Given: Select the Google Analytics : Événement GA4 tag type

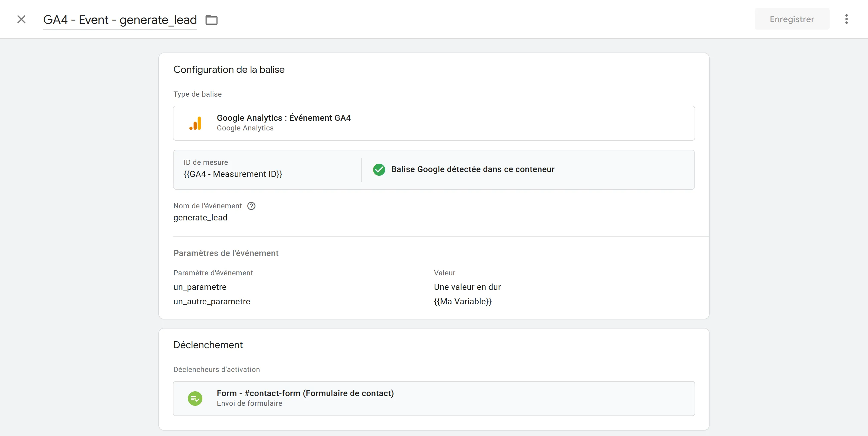Looking at the screenshot, I should click(x=434, y=123).
